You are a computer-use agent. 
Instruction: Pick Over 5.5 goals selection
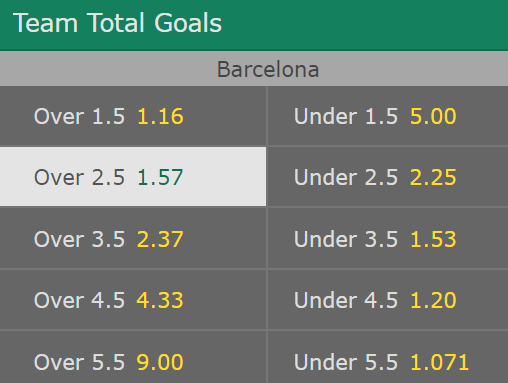[x=133, y=357]
